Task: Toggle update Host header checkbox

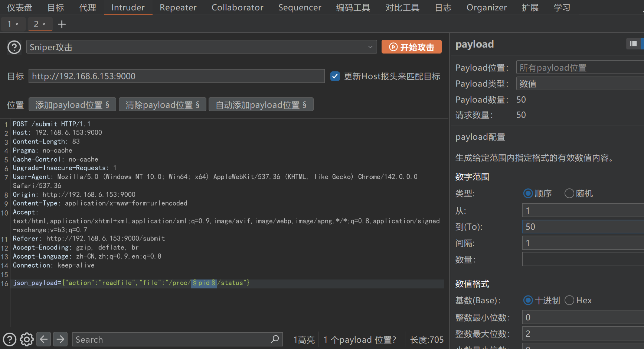Action: pos(335,76)
